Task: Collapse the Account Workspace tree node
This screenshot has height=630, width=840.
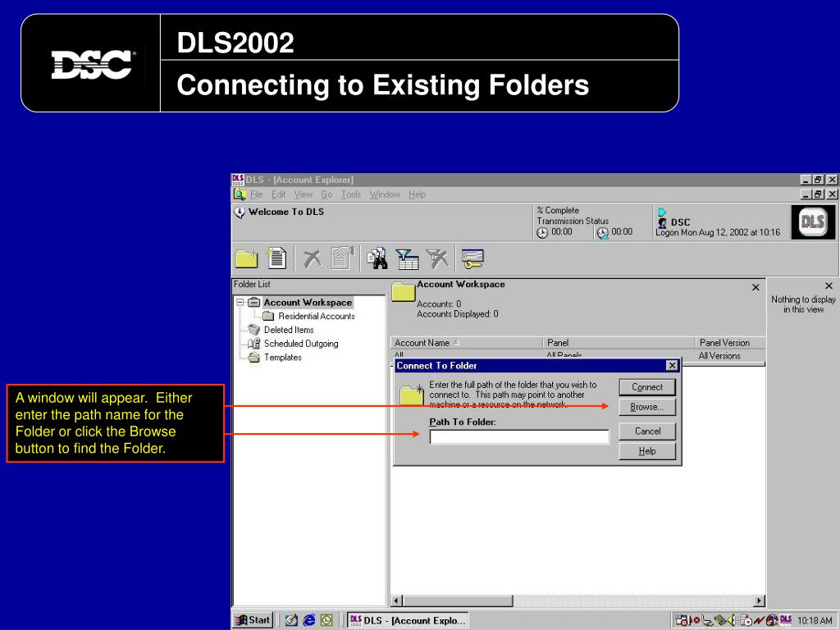Action: coord(240,302)
